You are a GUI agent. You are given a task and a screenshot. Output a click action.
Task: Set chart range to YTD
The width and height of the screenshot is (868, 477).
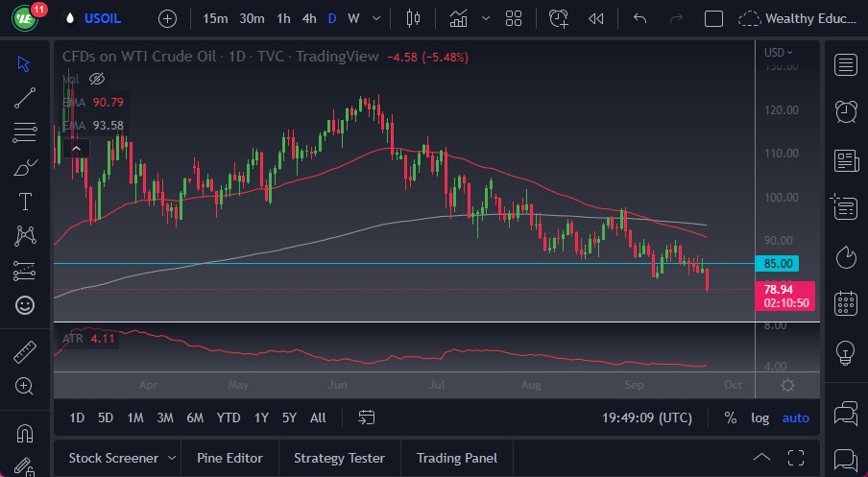[x=229, y=417]
